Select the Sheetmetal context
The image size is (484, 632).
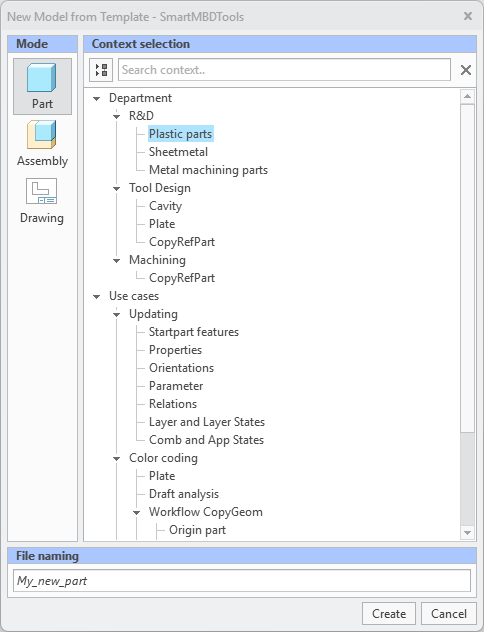point(178,152)
